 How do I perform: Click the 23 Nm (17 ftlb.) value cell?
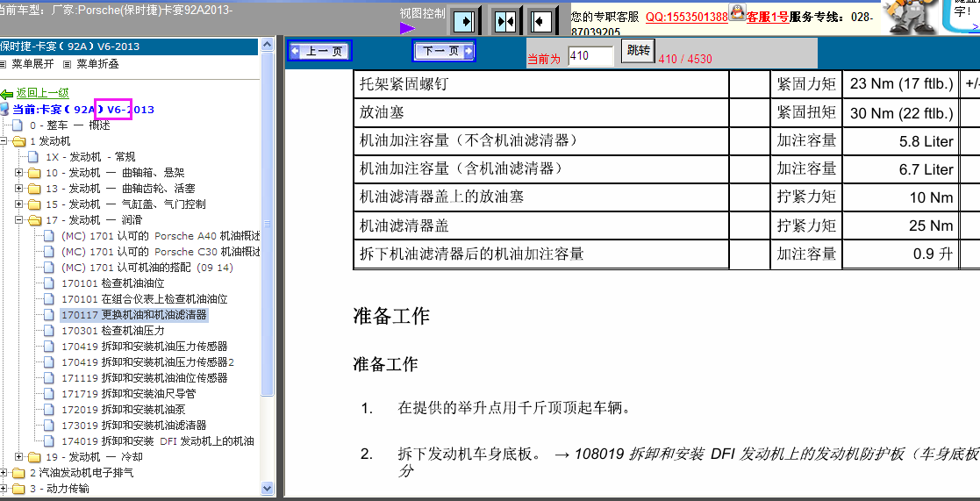(900, 83)
